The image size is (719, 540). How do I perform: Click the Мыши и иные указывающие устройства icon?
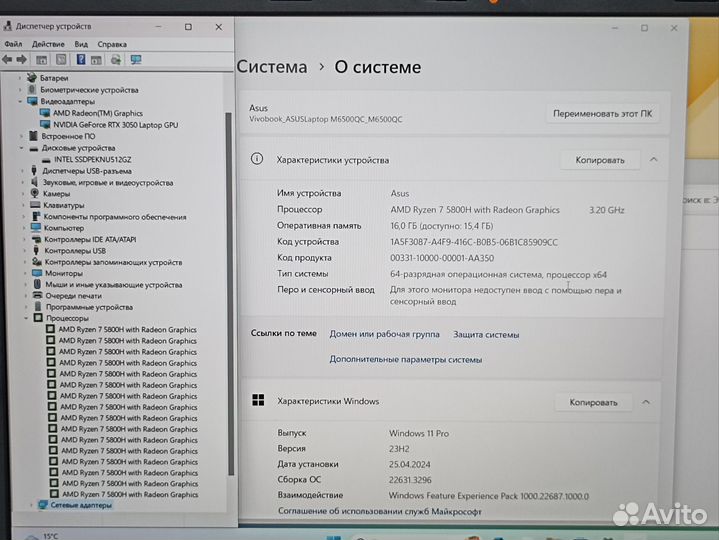pyautogui.click(x=37, y=284)
